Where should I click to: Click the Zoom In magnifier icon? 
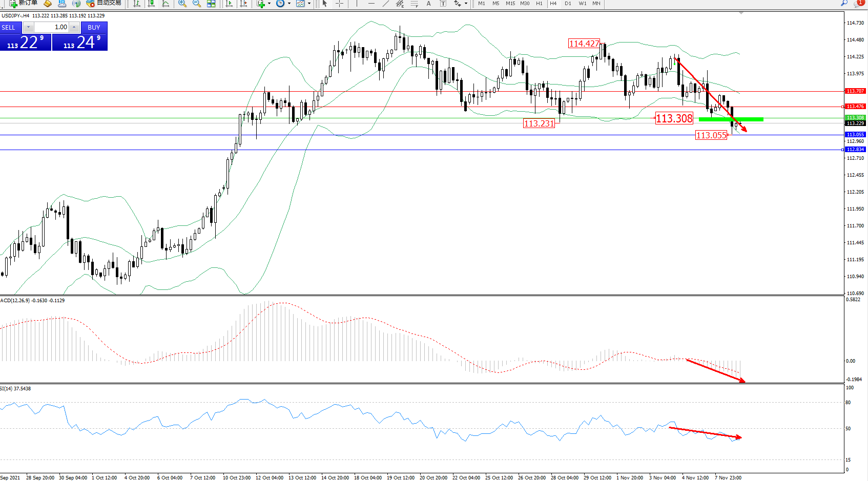pos(182,4)
